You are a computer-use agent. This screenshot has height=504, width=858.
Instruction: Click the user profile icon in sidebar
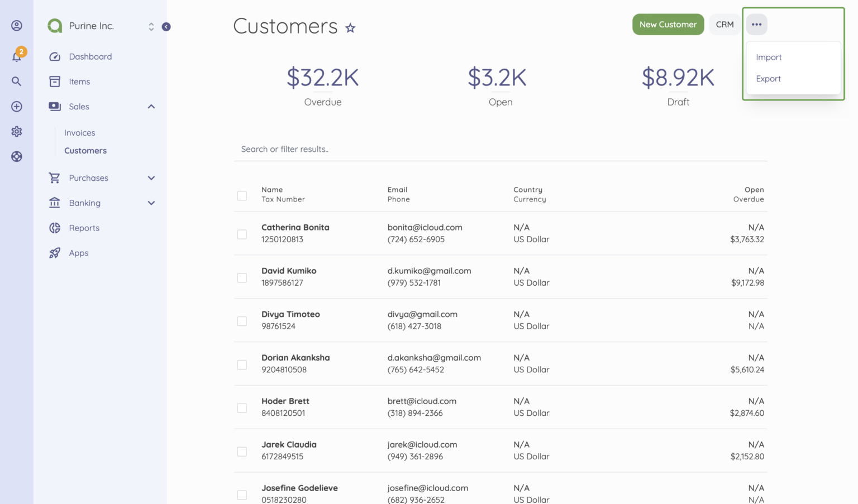[x=17, y=26]
